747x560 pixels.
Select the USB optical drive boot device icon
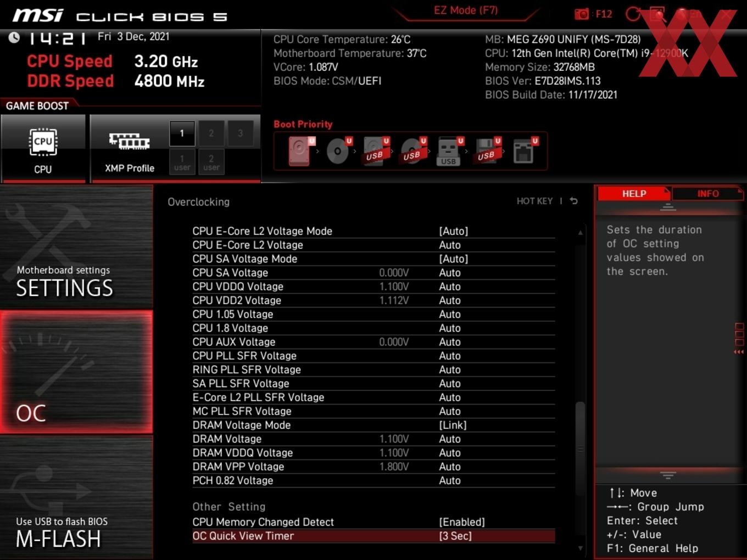(413, 150)
